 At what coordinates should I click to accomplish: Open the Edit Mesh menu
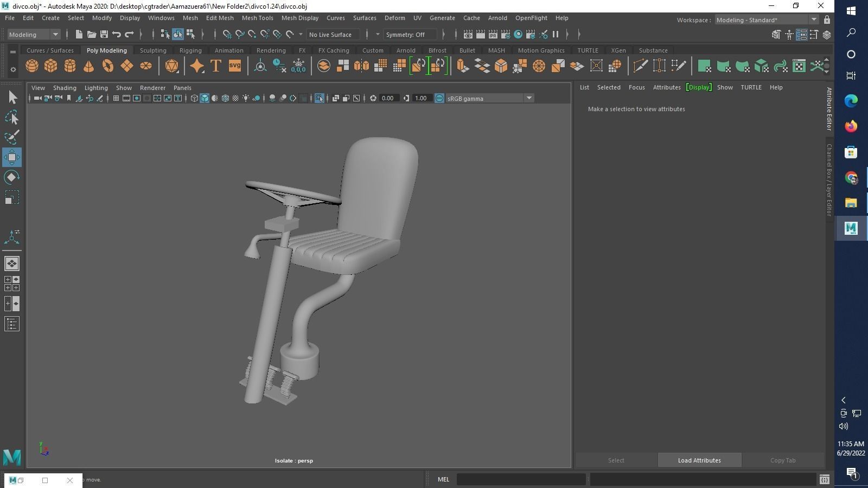click(x=220, y=18)
